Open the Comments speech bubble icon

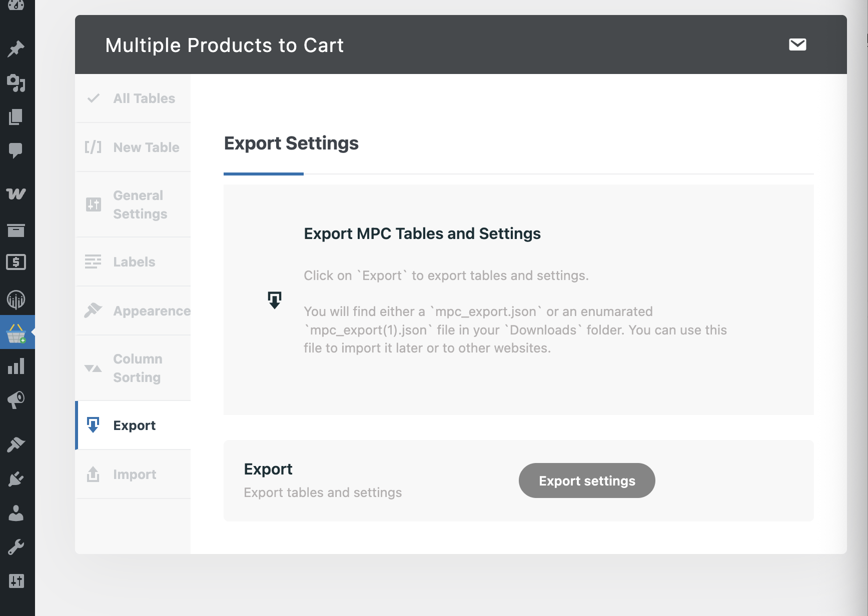[x=17, y=150]
